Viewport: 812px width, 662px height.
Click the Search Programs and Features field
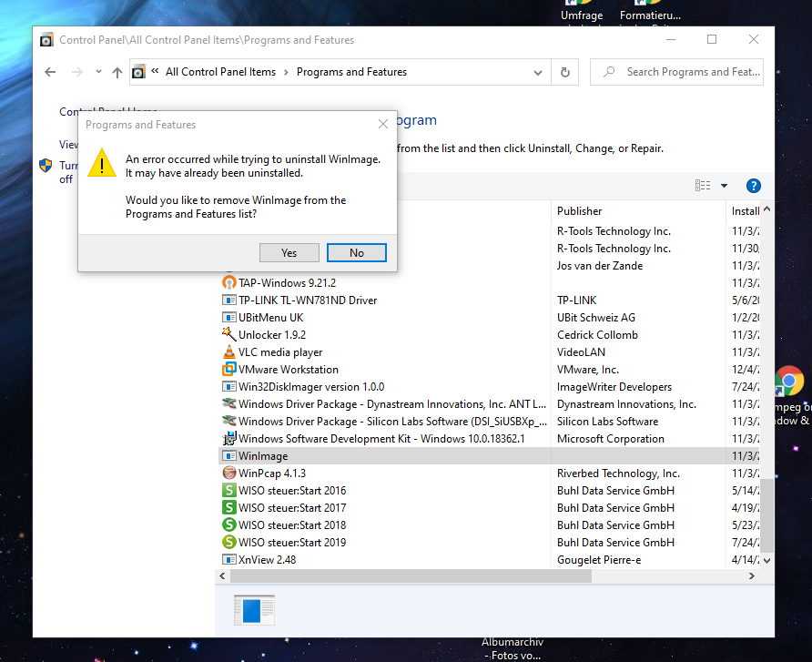tap(676, 72)
